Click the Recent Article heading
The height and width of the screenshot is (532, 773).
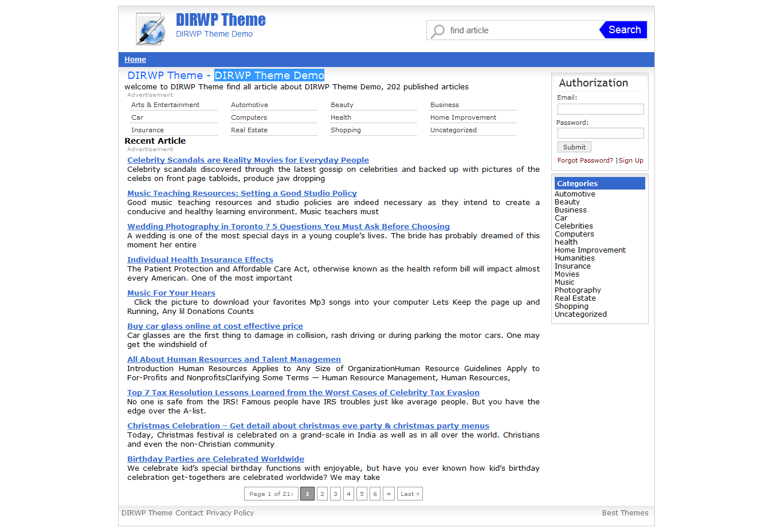tap(155, 141)
